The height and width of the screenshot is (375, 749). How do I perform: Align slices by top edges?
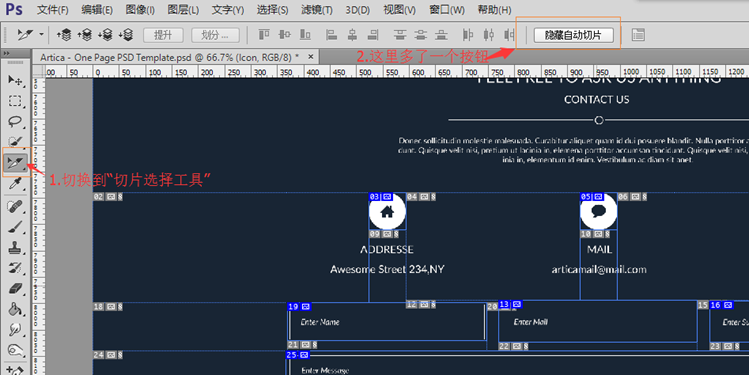[264, 34]
